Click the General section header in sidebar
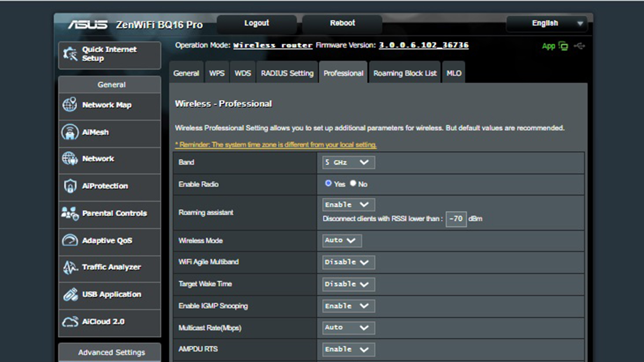The height and width of the screenshot is (362, 644). point(109,85)
